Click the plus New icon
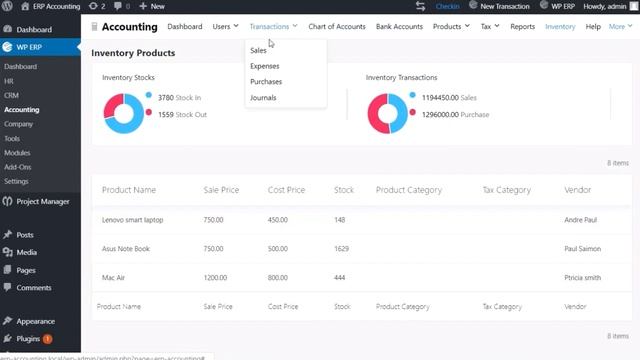 (143, 6)
